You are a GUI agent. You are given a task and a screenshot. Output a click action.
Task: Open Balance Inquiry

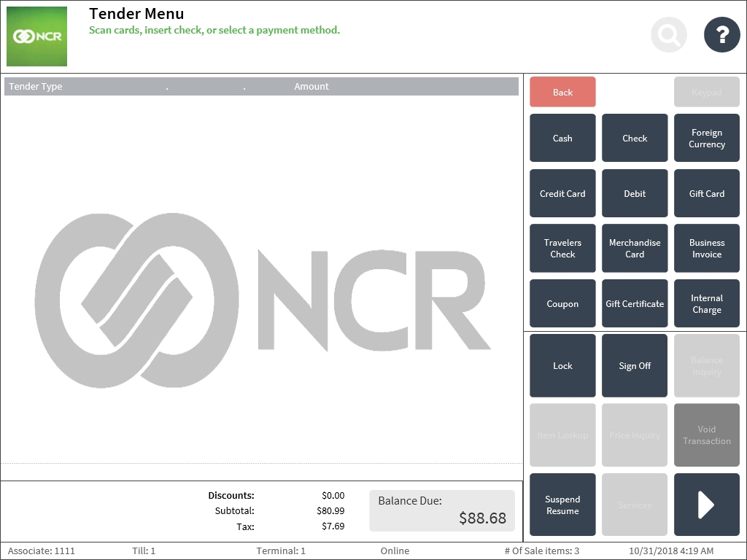click(x=706, y=366)
